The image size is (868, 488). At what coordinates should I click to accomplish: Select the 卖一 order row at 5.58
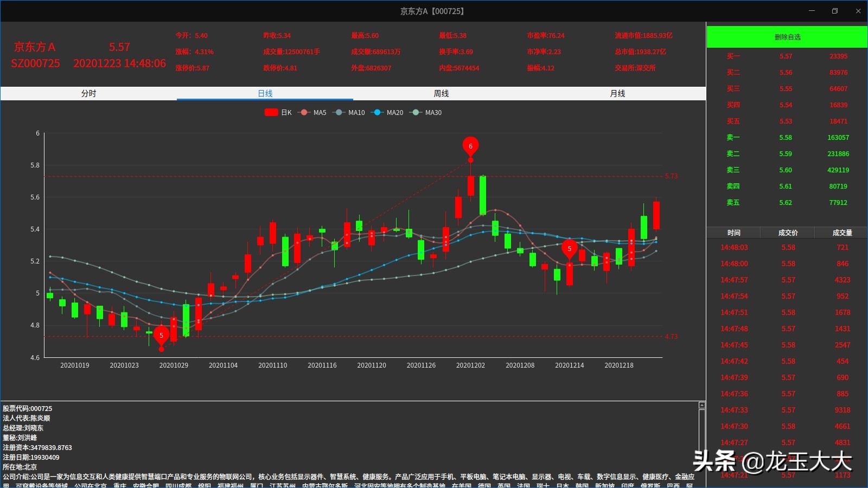click(x=786, y=138)
